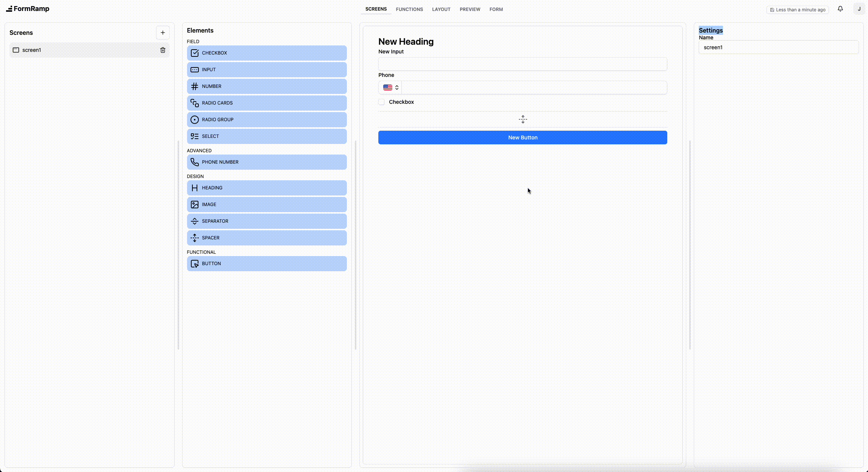The image size is (868, 472).
Task: Select the Checkbox field element
Action: [267, 53]
